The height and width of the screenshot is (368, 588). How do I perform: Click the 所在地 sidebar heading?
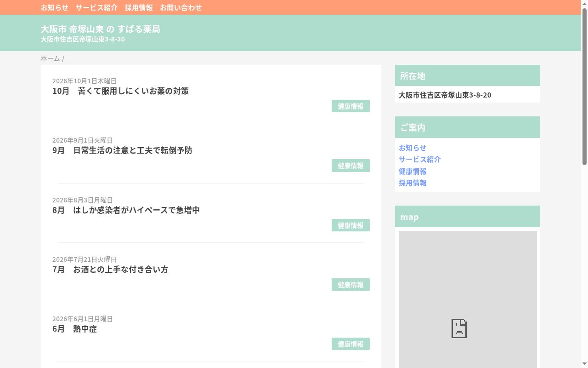point(468,75)
